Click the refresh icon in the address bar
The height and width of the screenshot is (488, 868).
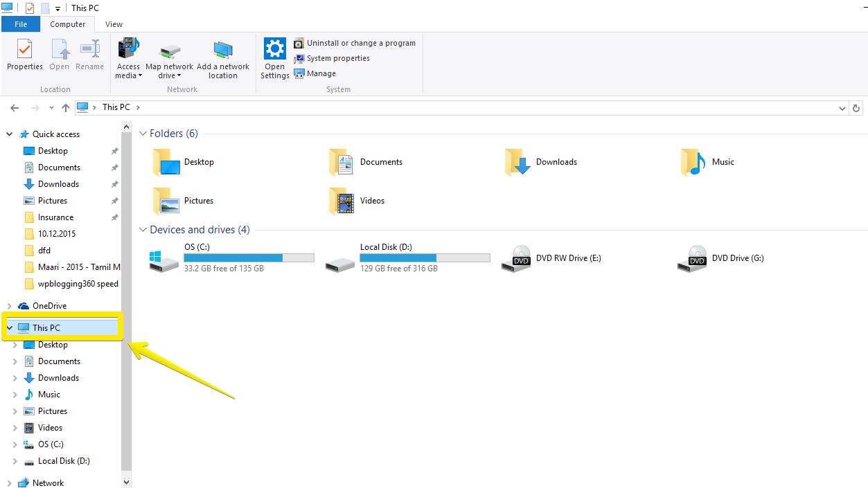point(856,107)
